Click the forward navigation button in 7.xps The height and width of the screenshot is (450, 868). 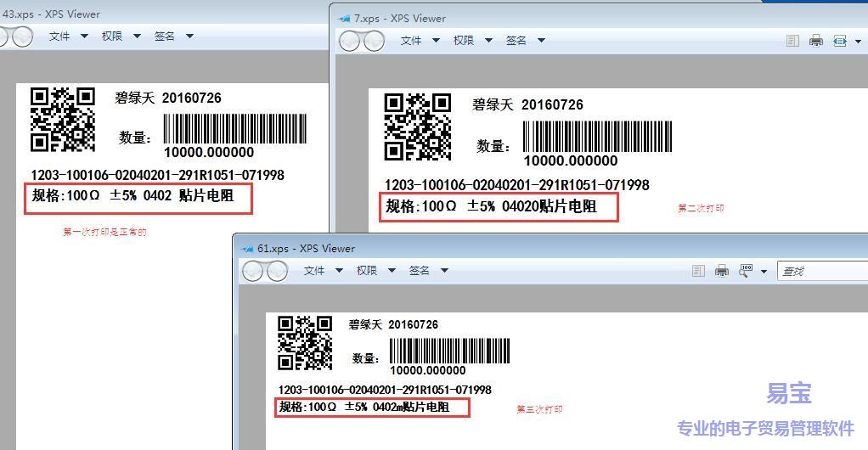373,41
